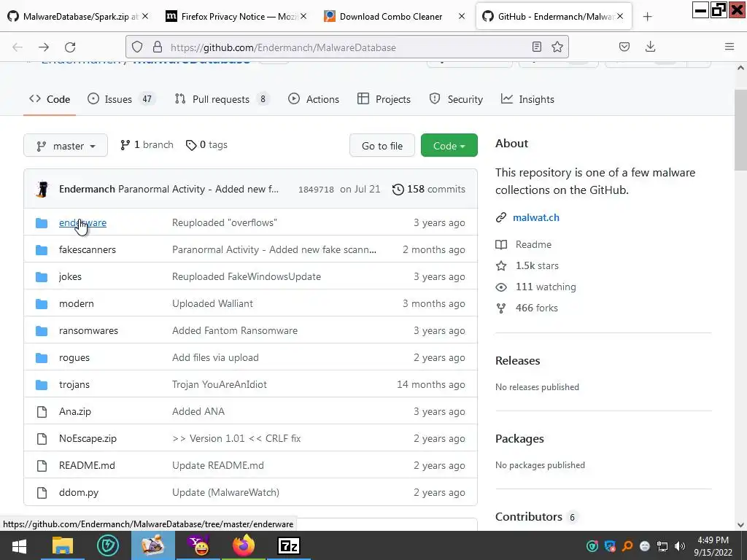Viewport: 747px width, 560px height.
Task: Open the Ana.zip file
Action: [x=75, y=411]
